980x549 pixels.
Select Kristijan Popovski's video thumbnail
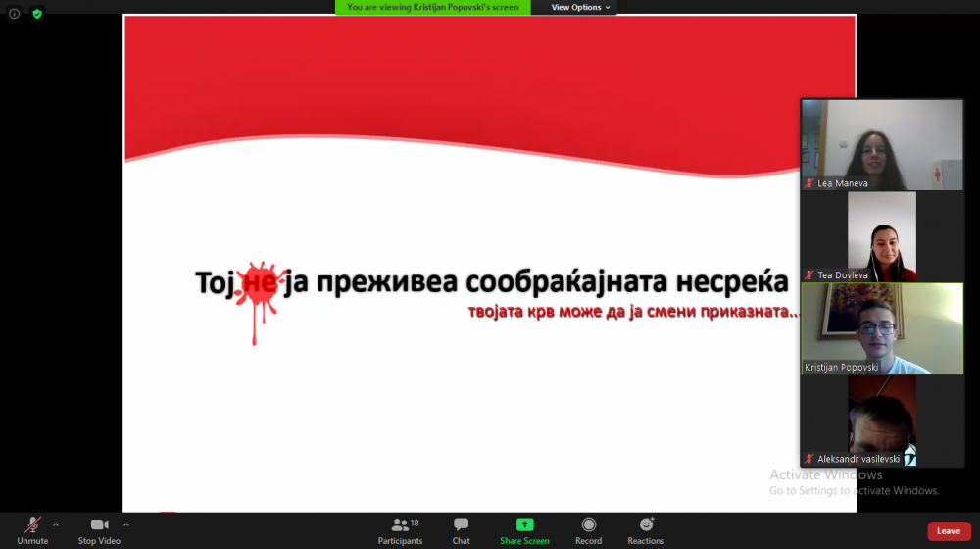pos(881,328)
